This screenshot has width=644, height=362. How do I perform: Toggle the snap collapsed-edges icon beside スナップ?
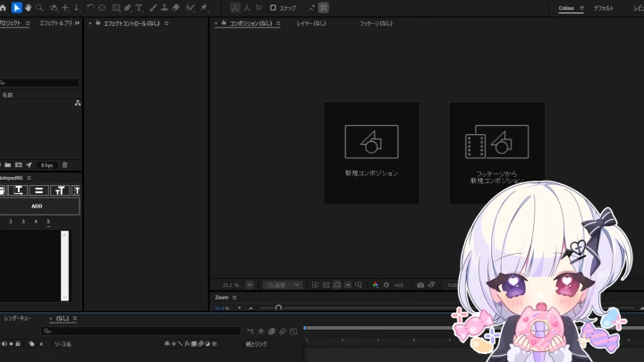point(312,8)
